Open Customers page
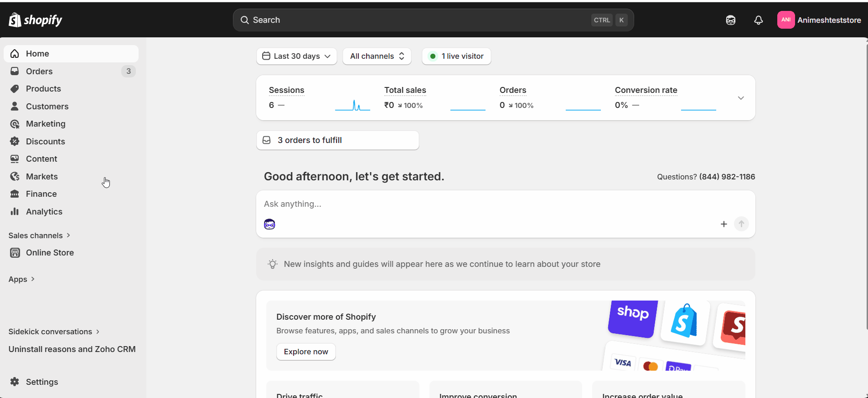The image size is (868, 398). click(71, 106)
